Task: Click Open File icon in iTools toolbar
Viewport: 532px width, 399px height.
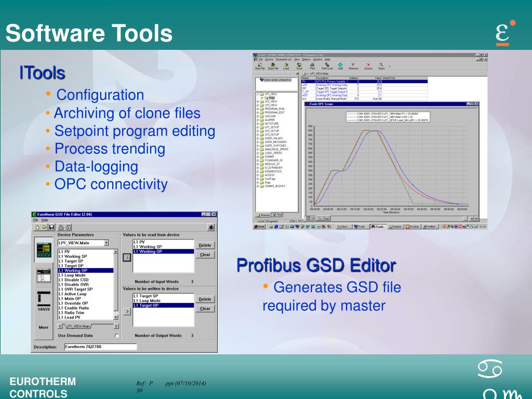Action: [x=273, y=66]
